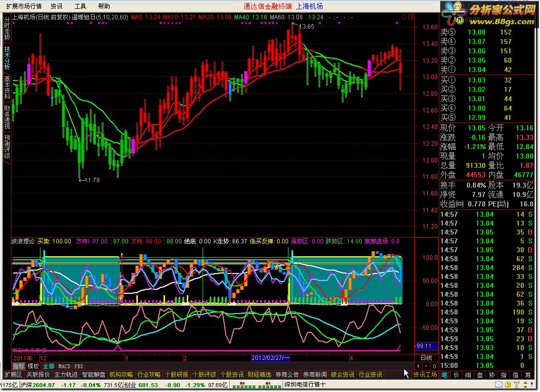
Task: Open the 智能解盘 bottom tab
Action: (93, 374)
